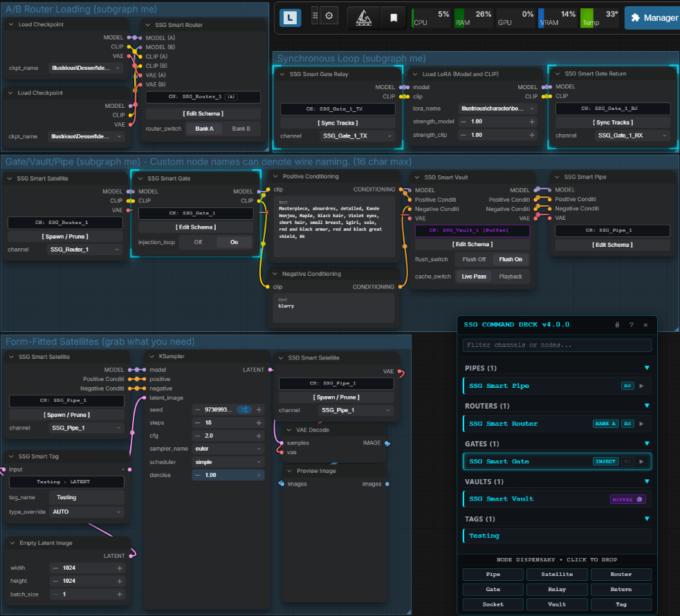Click the Vault button in Node Dispensary
Image resolution: width=680 pixels, height=616 pixels.
(557, 604)
